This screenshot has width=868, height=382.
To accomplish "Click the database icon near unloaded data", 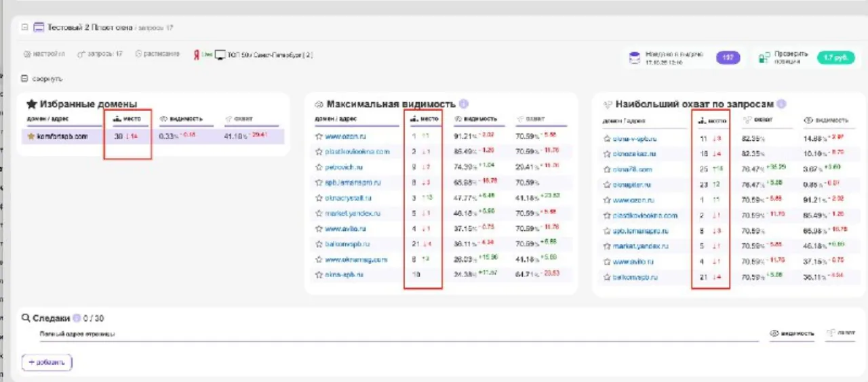I will tap(635, 58).
